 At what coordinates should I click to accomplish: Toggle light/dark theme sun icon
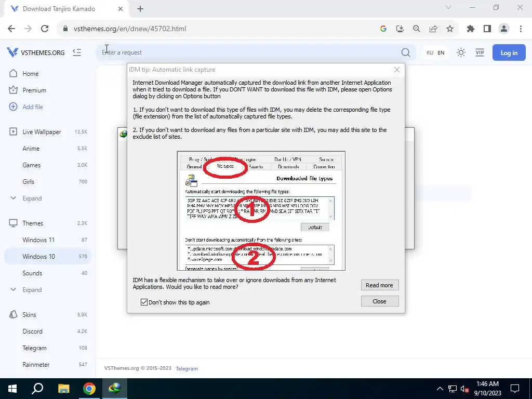pos(461,52)
